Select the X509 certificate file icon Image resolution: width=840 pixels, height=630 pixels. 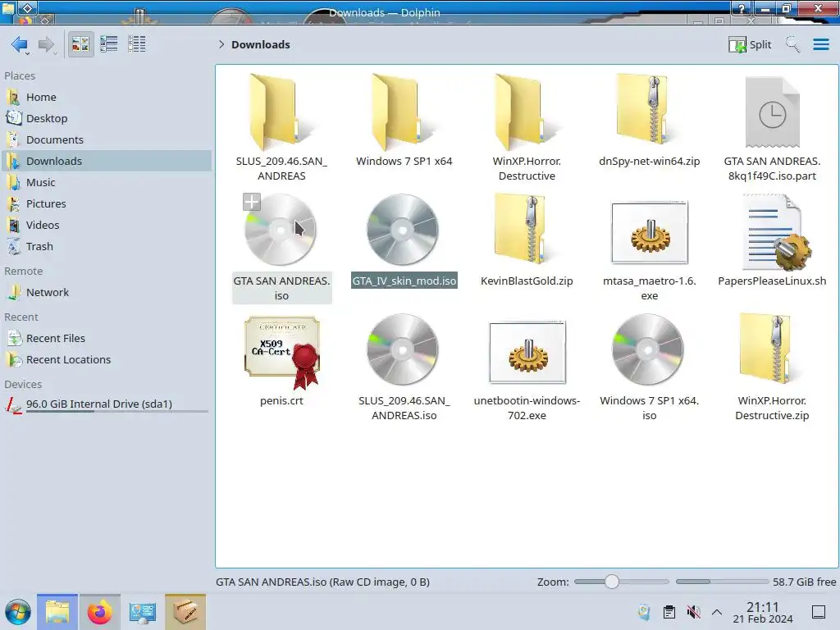coord(282,351)
